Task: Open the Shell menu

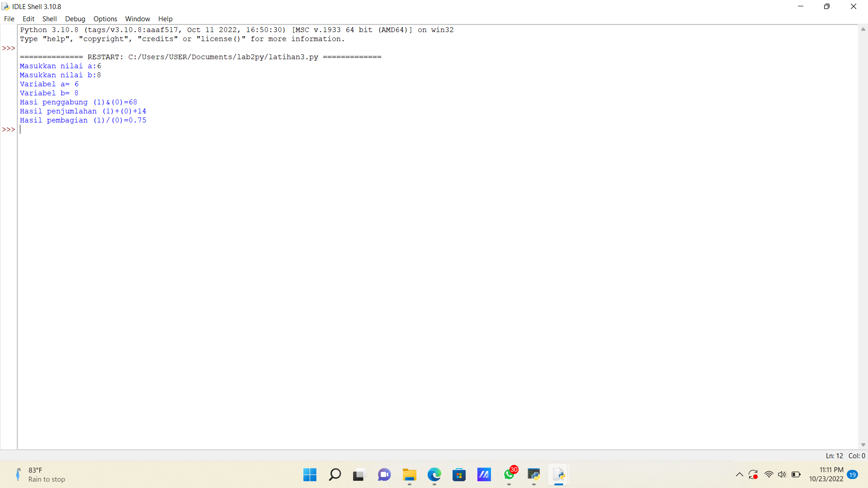Action: click(x=49, y=19)
